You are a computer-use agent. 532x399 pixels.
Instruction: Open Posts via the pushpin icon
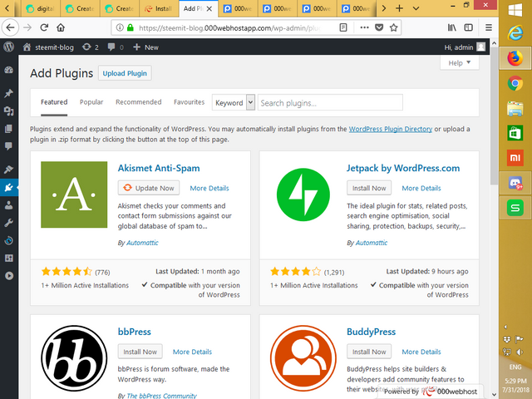(8, 92)
